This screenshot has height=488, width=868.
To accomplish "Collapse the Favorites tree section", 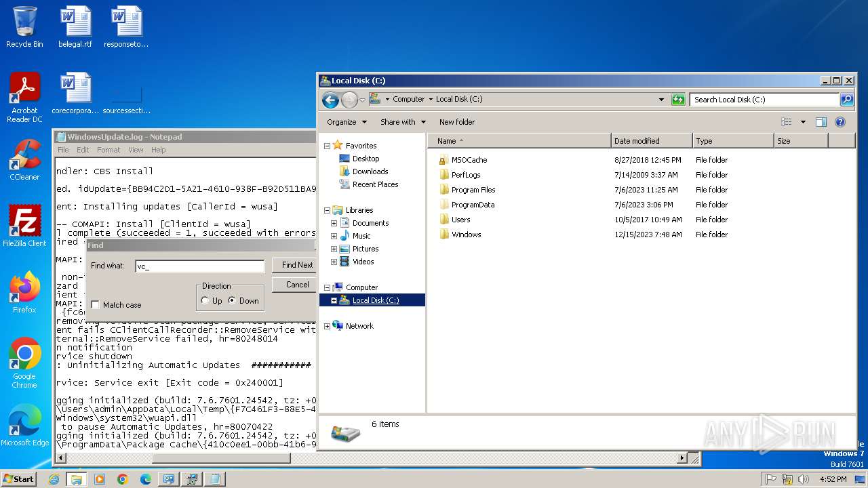I will 327,146.
